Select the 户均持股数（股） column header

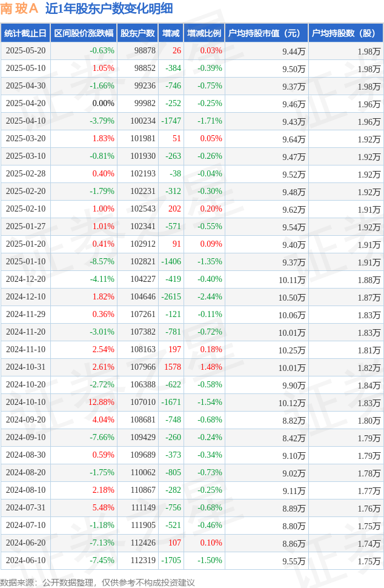[x=345, y=33]
